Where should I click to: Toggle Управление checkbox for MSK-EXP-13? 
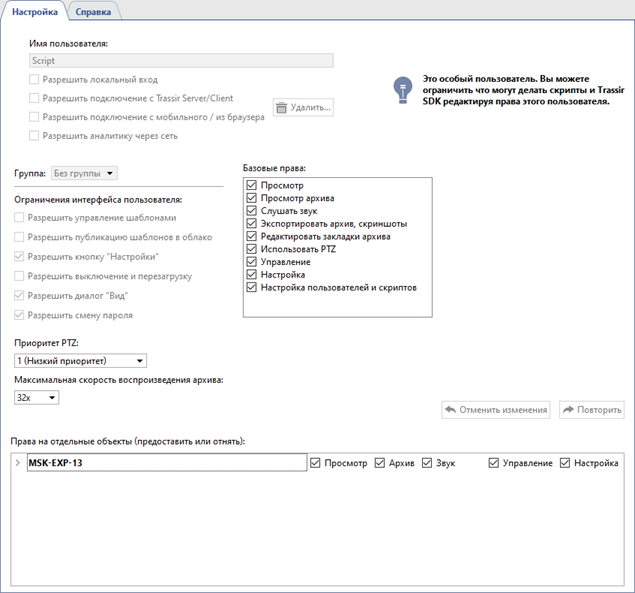click(494, 463)
